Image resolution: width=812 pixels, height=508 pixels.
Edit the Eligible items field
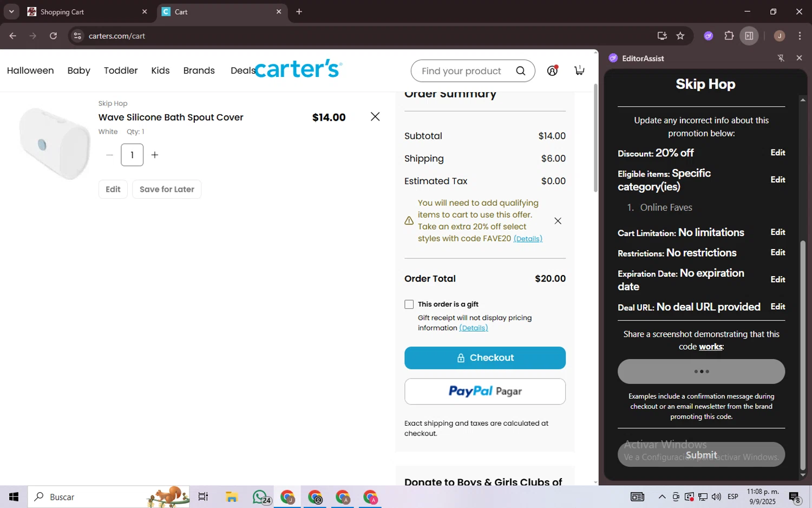pyautogui.click(x=778, y=180)
